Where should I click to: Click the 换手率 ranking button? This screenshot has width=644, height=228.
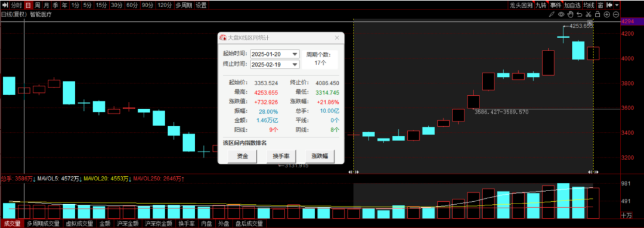point(281,156)
